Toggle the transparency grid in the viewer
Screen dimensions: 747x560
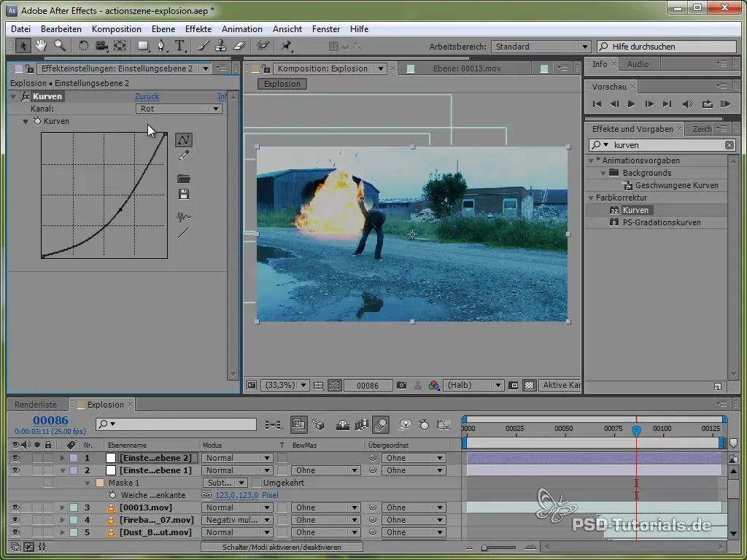pos(530,385)
